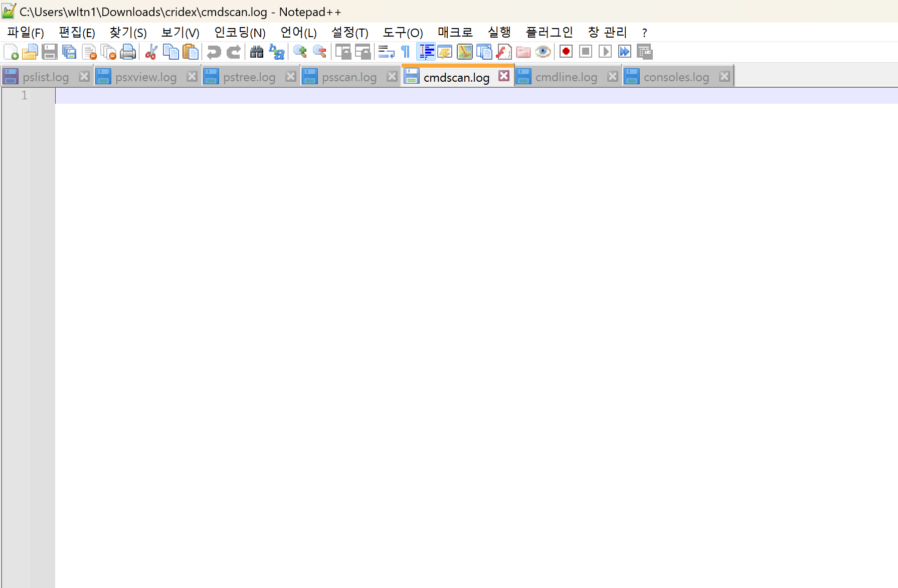Open a file via folder icon
Viewport: 898px width, 588px height.
(x=30, y=52)
